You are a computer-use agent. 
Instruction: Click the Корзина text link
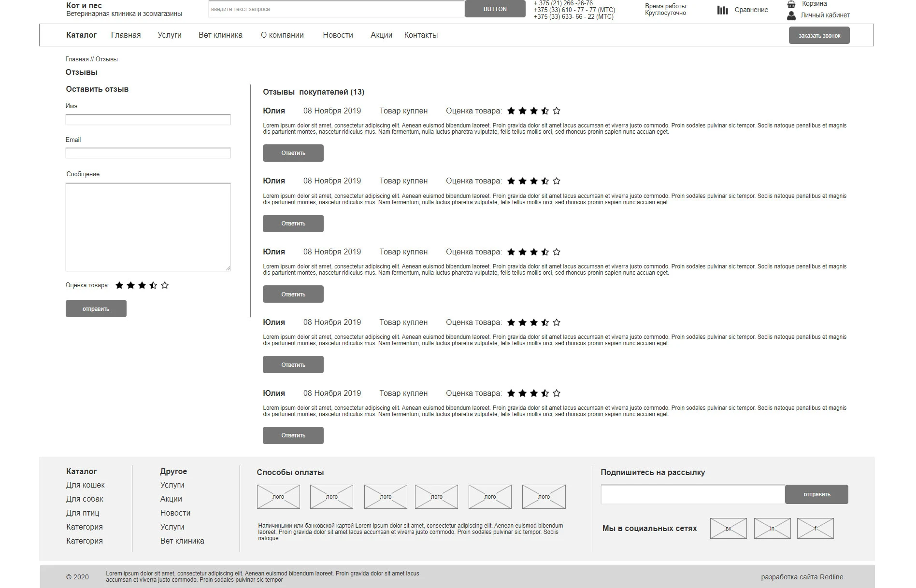(x=815, y=4)
